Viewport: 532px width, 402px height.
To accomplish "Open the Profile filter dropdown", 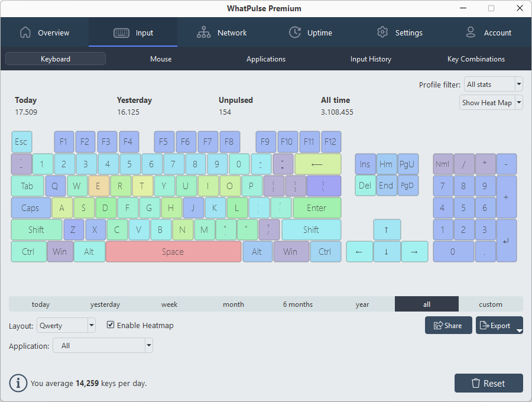I will point(493,84).
